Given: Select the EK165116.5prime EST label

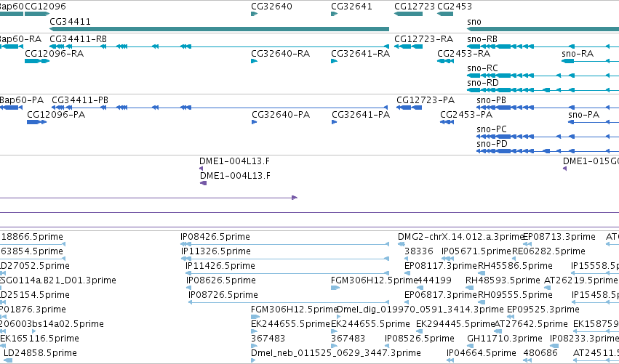Looking at the screenshot, I should [39, 339].
